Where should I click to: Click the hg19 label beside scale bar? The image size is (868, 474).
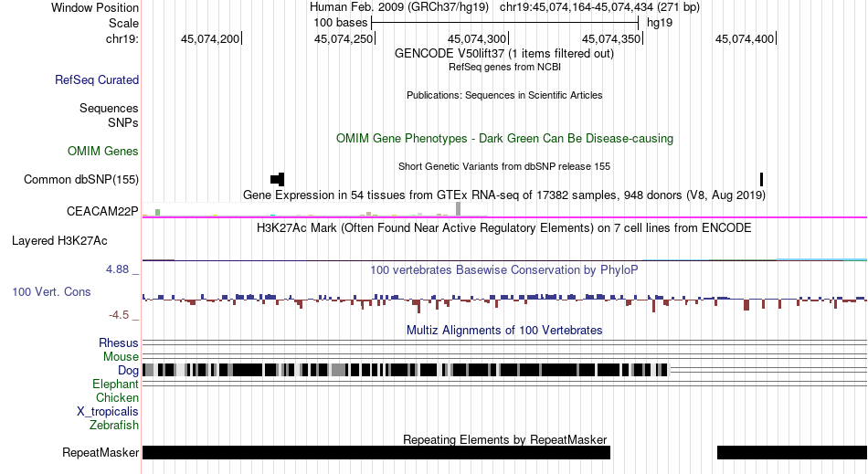coord(660,23)
